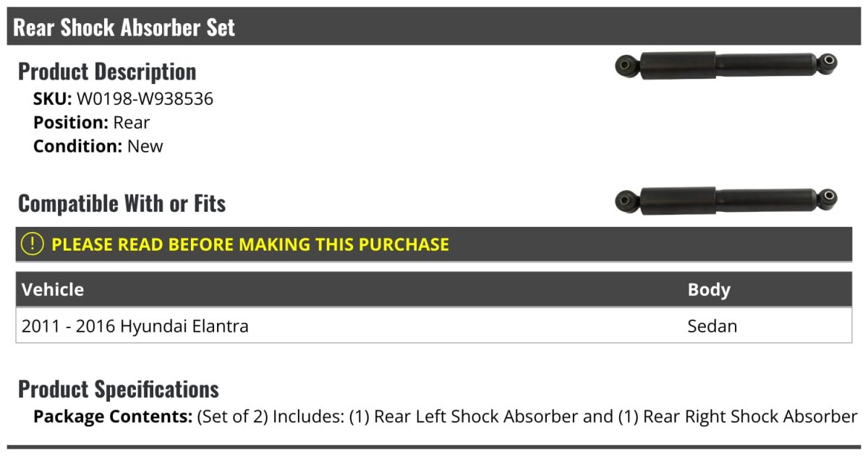Click the SKU label
The height and width of the screenshot is (456, 868).
pyautogui.click(x=52, y=99)
